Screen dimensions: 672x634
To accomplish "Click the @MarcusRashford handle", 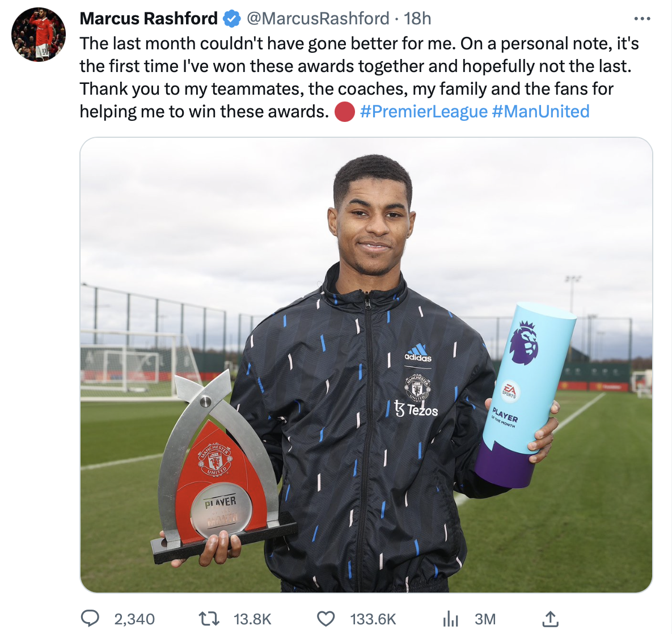I will 318,19.
